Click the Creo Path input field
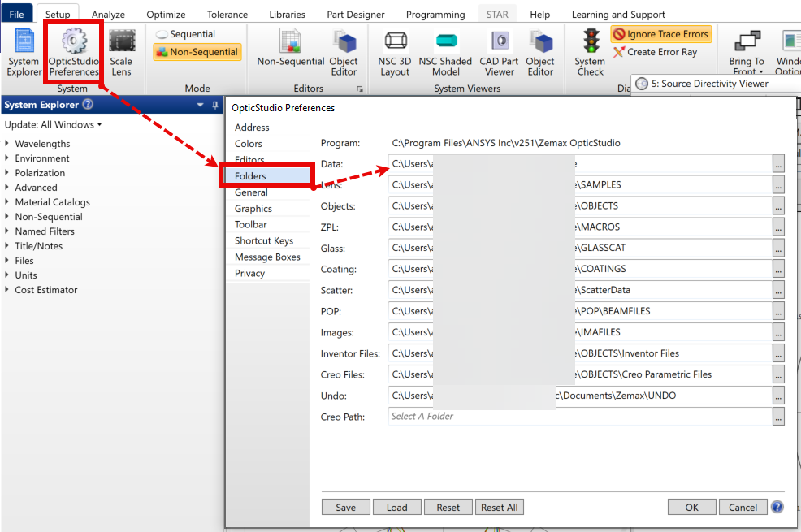This screenshot has width=801, height=532. click(x=580, y=417)
